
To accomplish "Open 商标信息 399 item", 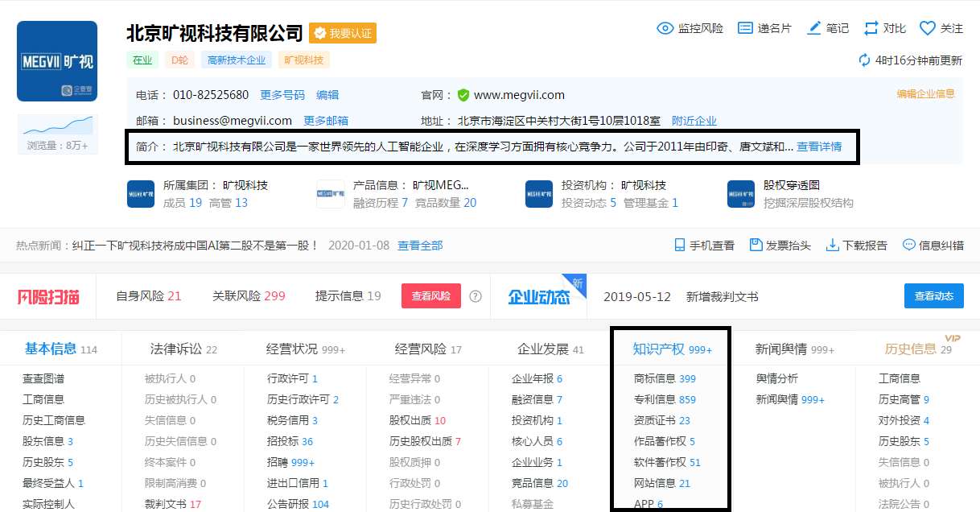I will click(x=665, y=378).
